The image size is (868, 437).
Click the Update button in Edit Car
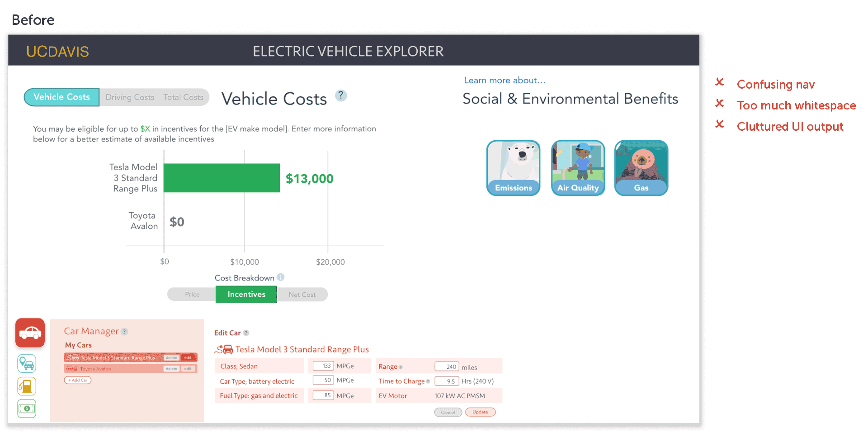(x=480, y=412)
